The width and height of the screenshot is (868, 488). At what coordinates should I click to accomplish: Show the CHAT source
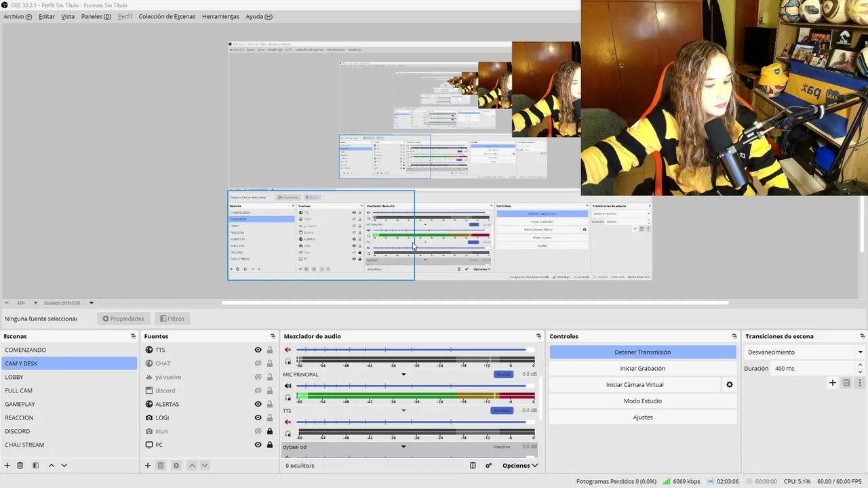[x=258, y=363]
